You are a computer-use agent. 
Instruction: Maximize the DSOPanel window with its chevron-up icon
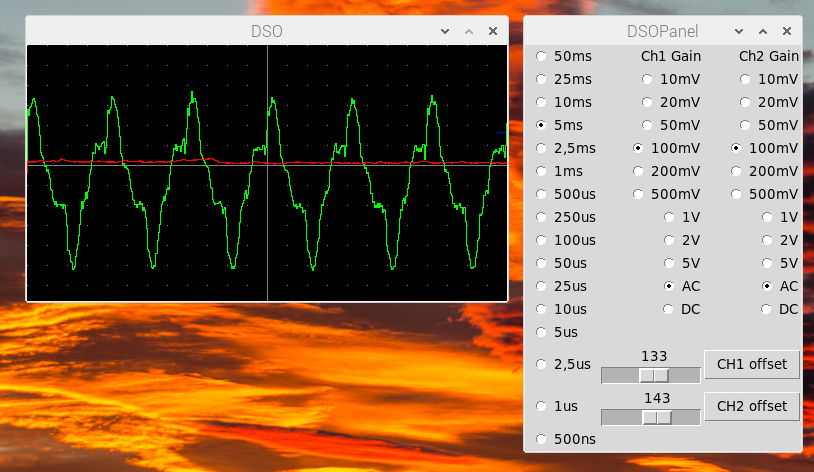pos(763,32)
